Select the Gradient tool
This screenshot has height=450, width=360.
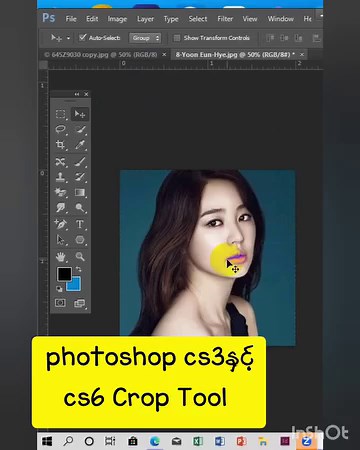click(x=80, y=192)
